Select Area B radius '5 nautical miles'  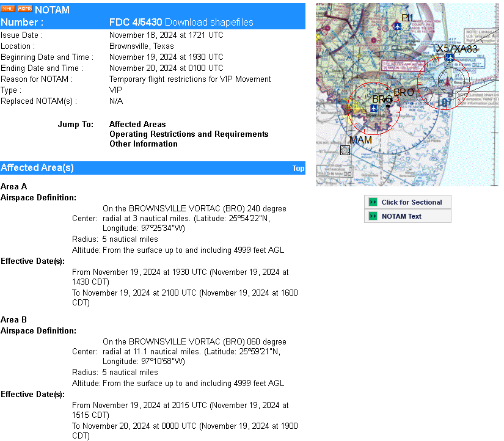[130, 372]
